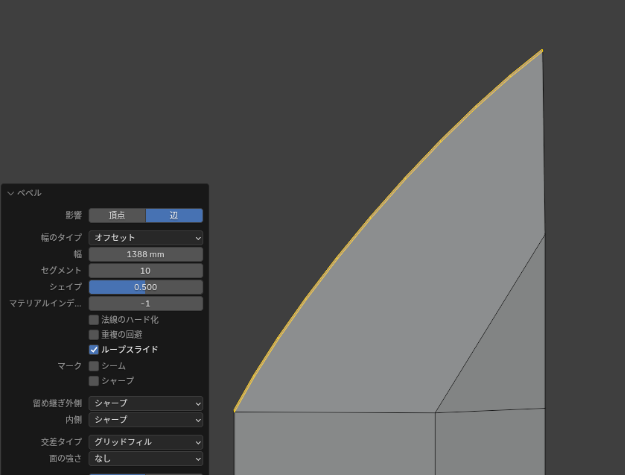Select 頂点 affect mode

coord(117,215)
